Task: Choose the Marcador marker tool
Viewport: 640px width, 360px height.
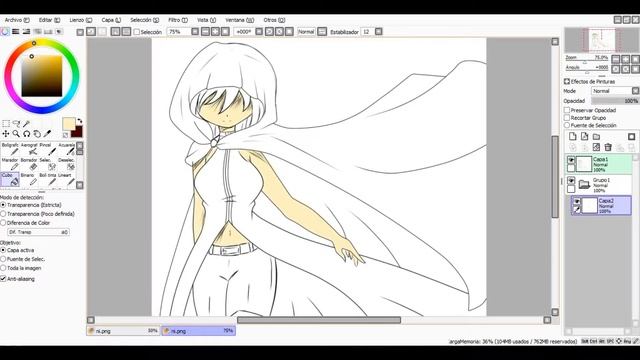Action: tap(10, 164)
